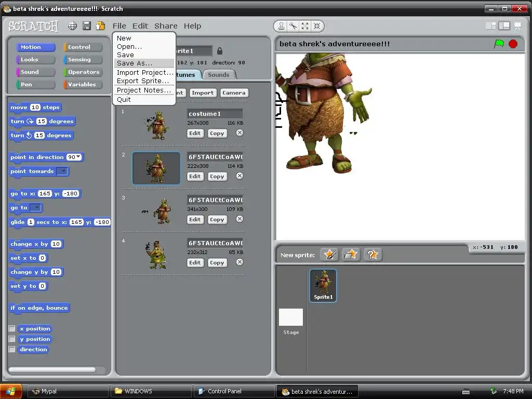The image size is (532, 399).
Task: Select the Operators block category
Action: point(83,72)
